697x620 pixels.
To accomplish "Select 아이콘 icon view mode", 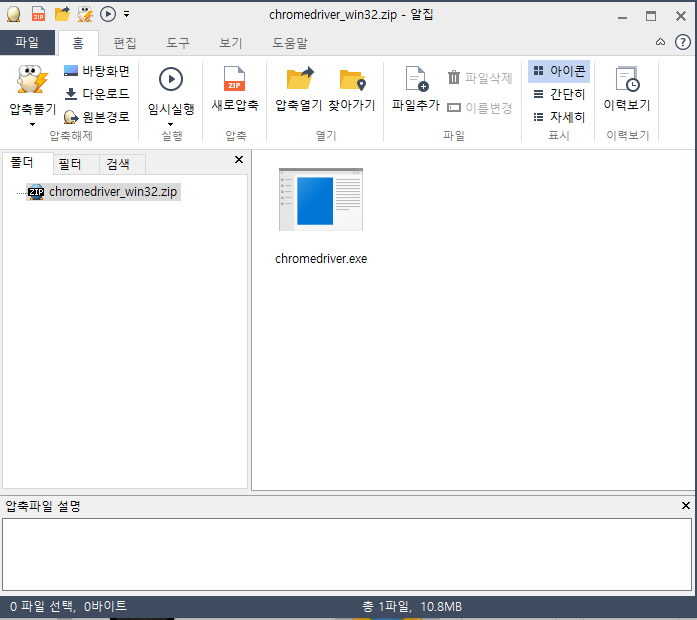I will 559,71.
